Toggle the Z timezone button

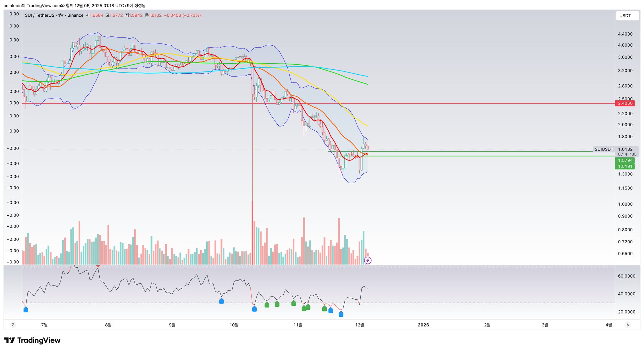point(13,325)
